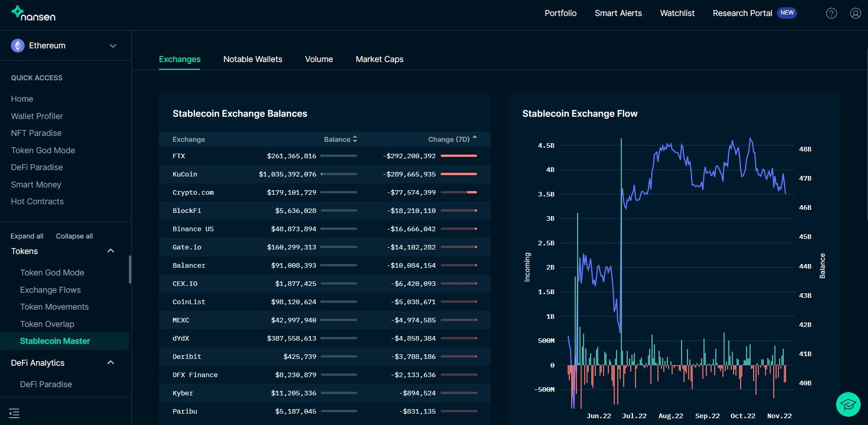Select Stablecoin Master under Tokens
Viewport: 868px width, 425px height.
coord(55,341)
